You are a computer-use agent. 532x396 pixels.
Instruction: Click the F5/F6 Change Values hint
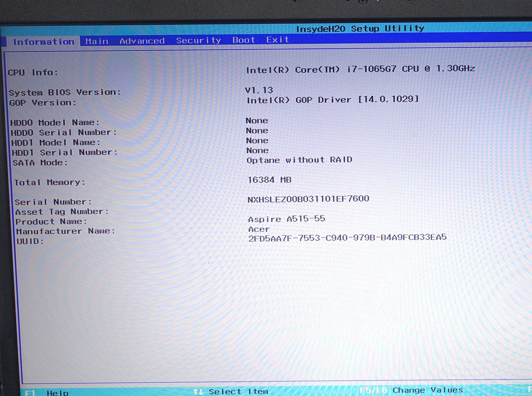click(411, 390)
